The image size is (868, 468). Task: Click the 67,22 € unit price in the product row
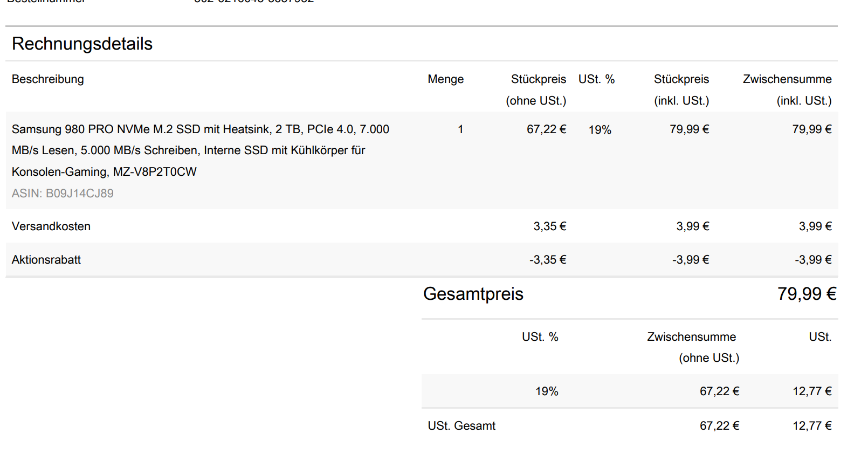(546, 129)
